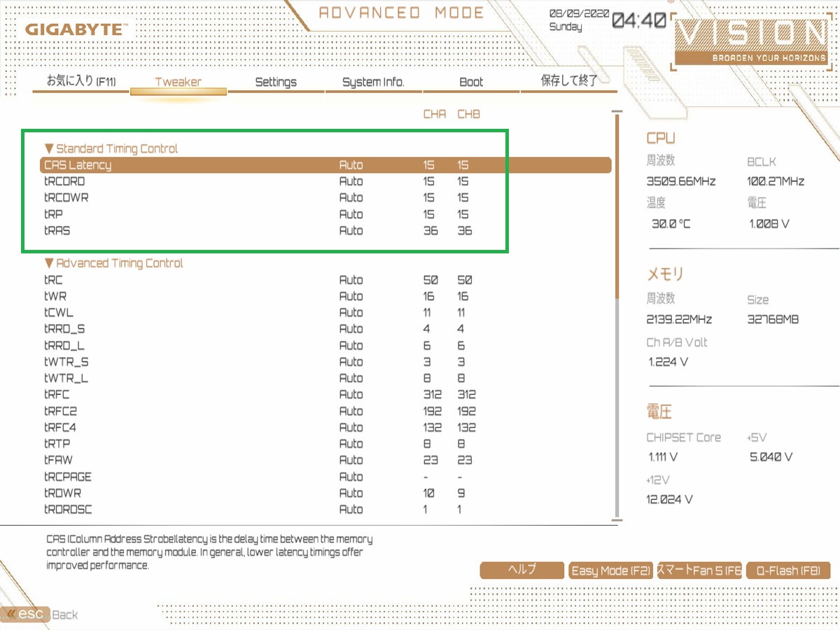Open the お気に入り (F11) favorites tab
The width and height of the screenshot is (840, 630).
81,81
